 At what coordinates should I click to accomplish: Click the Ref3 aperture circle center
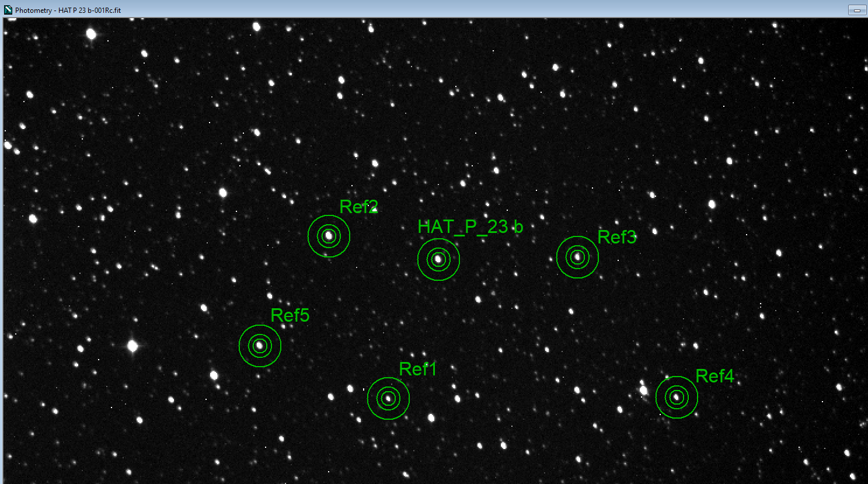click(x=577, y=257)
